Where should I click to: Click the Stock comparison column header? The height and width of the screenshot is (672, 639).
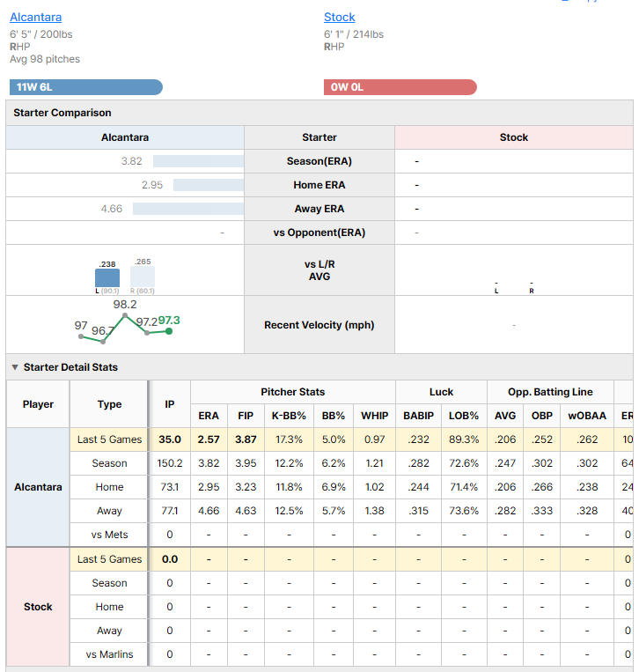[513, 137]
